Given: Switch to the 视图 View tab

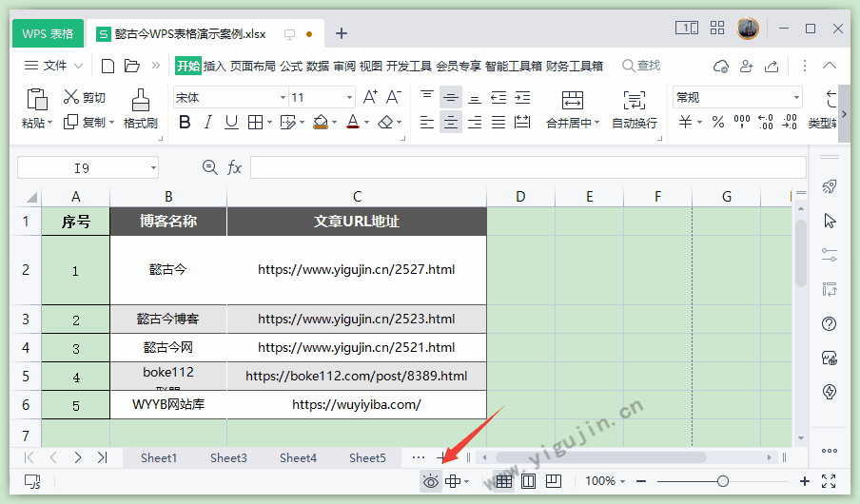Looking at the screenshot, I should coord(371,67).
